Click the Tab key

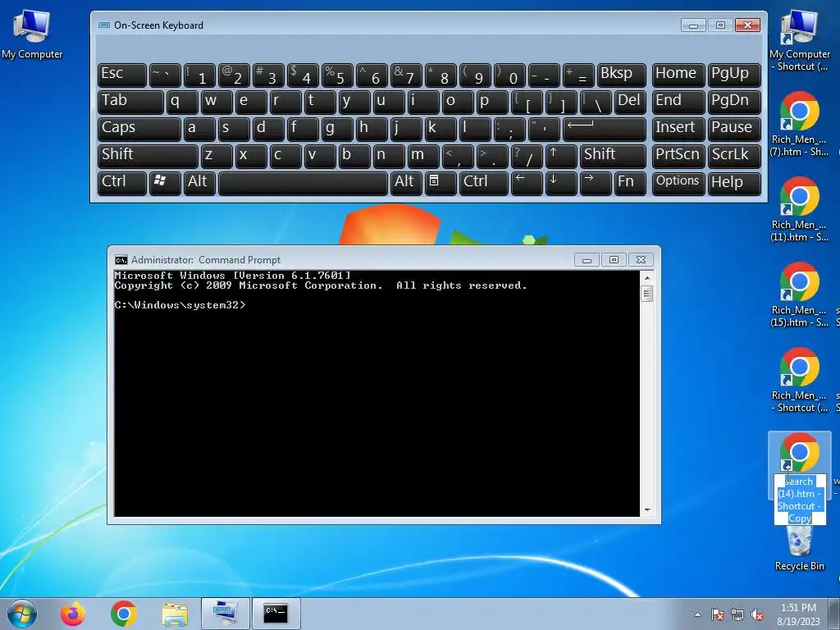[x=130, y=103]
